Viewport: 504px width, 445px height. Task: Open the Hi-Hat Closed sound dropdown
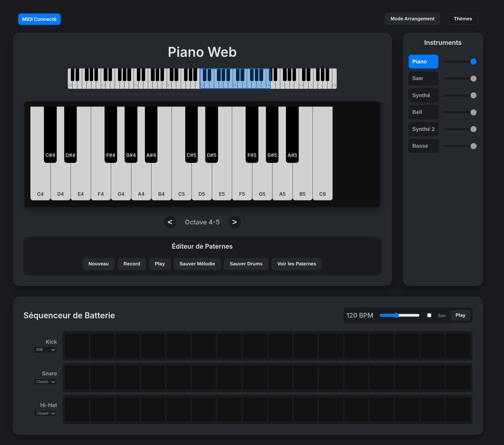coord(45,413)
